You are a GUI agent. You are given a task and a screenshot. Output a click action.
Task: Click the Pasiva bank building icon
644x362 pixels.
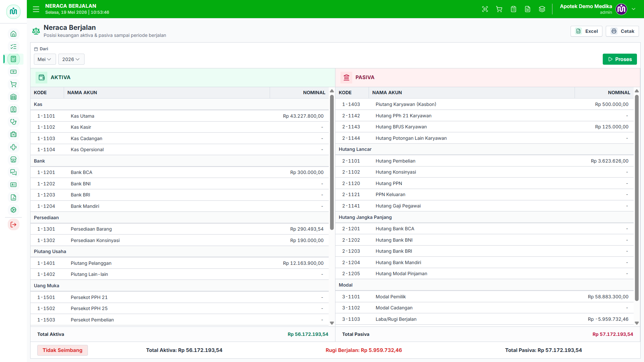coord(346,77)
